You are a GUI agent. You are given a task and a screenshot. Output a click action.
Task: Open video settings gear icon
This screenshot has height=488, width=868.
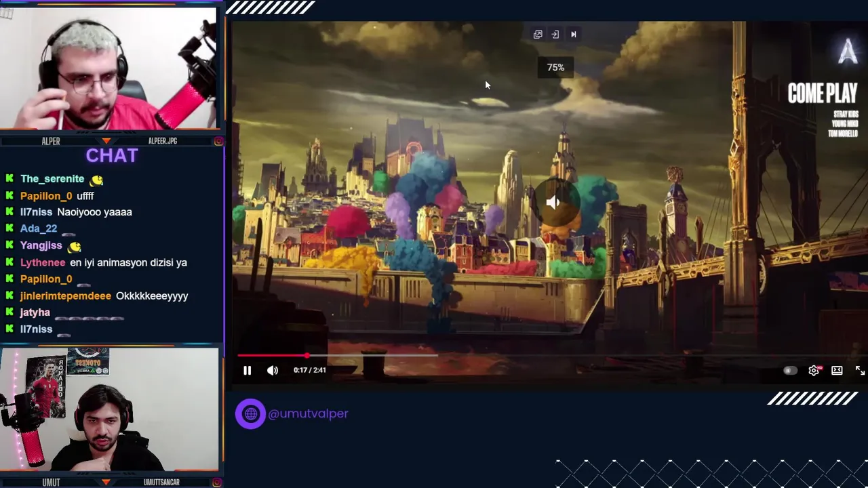coord(814,370)
